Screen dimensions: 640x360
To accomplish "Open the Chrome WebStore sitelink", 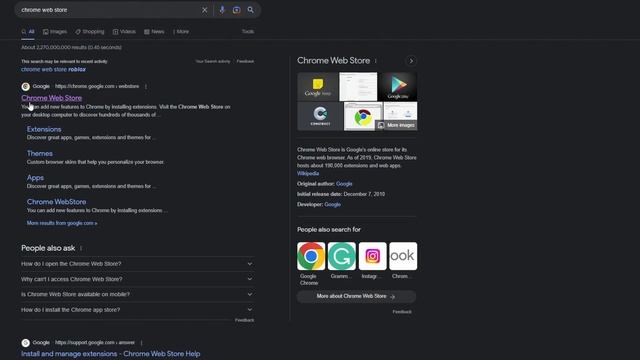I will (56, 202).
